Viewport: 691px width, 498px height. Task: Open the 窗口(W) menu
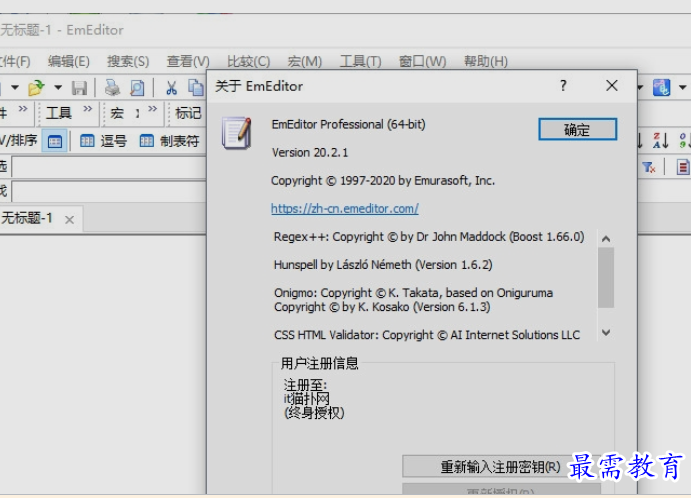423,61
